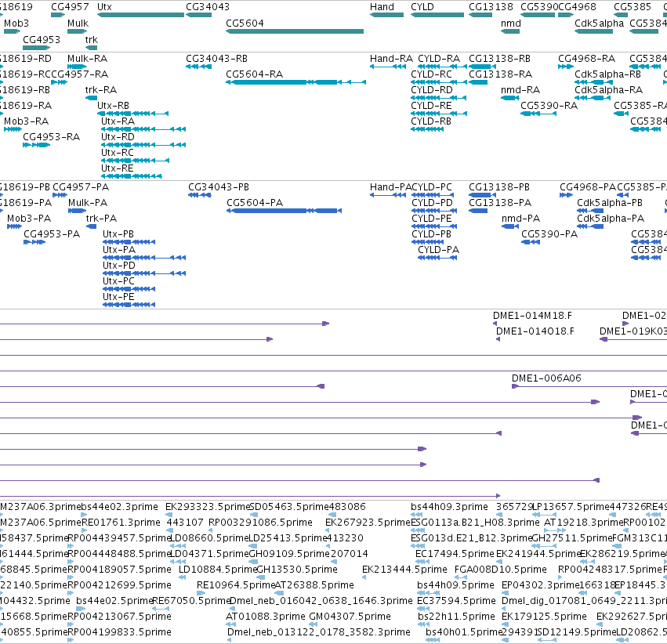Click the CG13138-PA protein label
Image resolution: width=667 pixels, height=644 pixels.
click(x=500, y=203)
